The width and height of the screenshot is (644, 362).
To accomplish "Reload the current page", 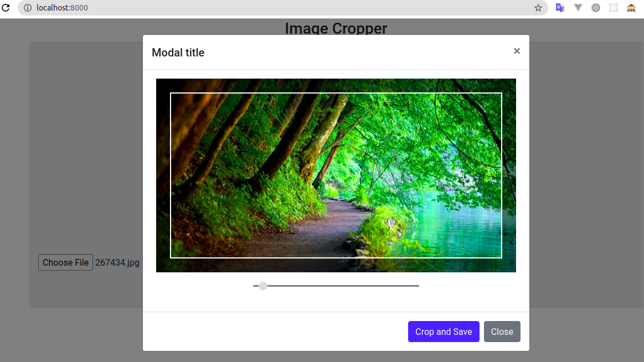I will click(7, 8).
